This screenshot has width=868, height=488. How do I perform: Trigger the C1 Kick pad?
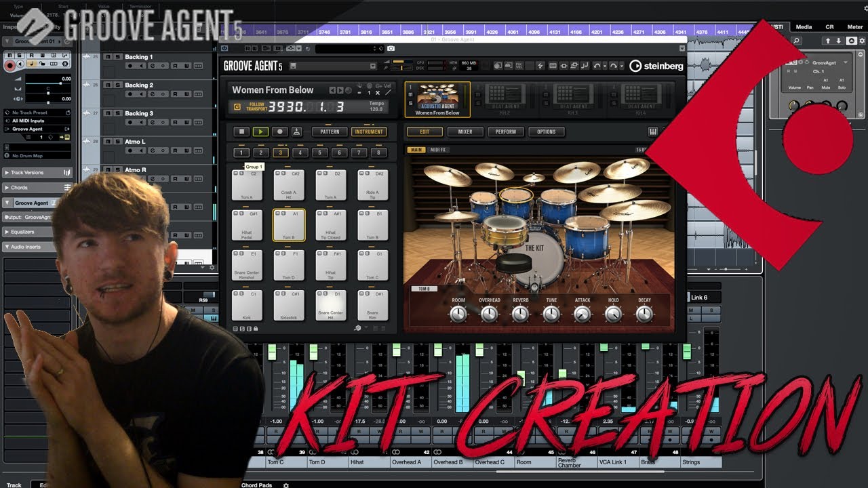pos(247,305)
